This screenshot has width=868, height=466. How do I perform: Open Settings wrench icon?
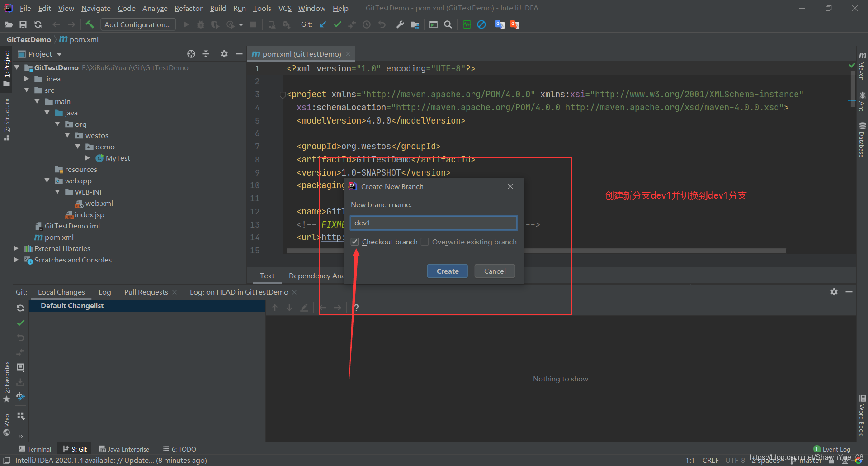click(400, 24)
